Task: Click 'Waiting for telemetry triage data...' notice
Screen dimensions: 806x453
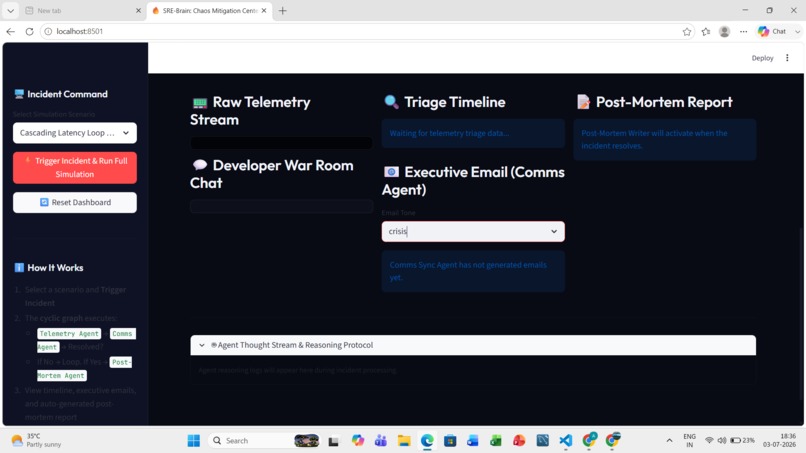Action: tap(473, 133)
